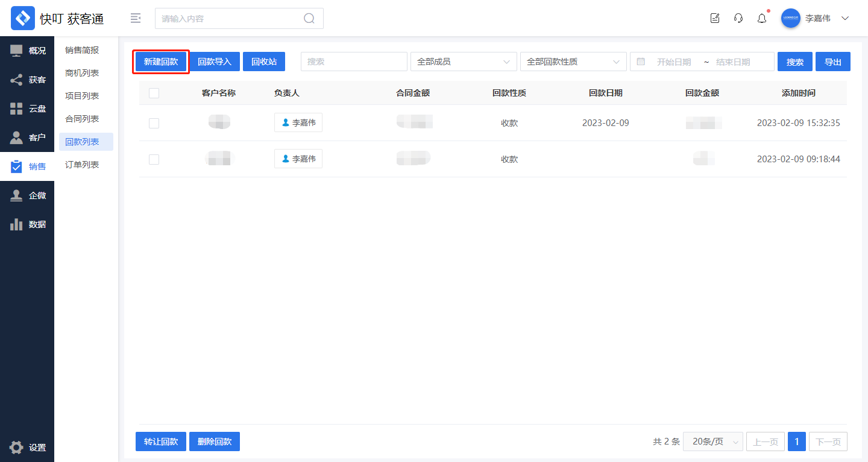Click the search magnifier icon in top bar

click(309, 18)
